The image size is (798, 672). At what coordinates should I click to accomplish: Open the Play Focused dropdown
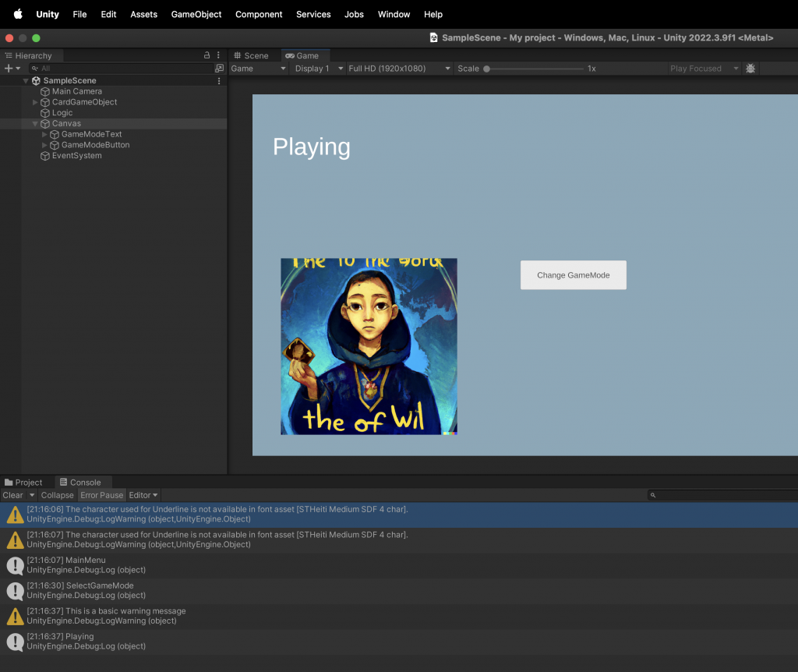pos(704,69)
